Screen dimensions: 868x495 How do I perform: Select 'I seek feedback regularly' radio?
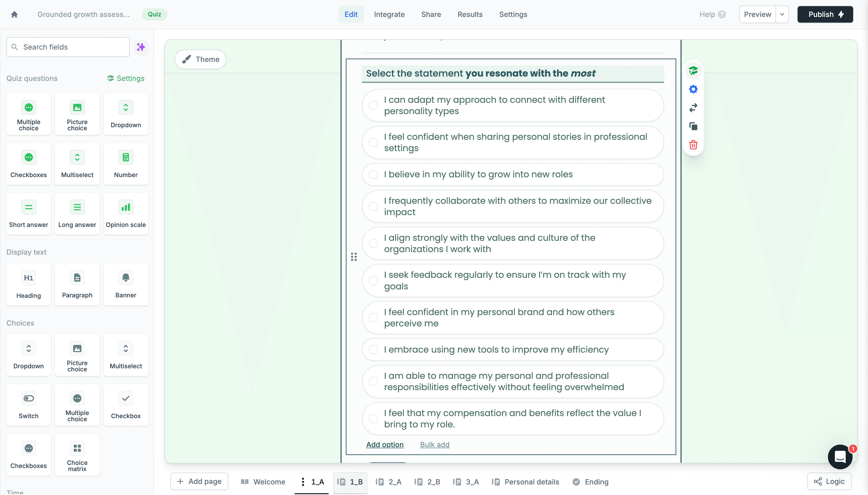click(x=373, y=280)
